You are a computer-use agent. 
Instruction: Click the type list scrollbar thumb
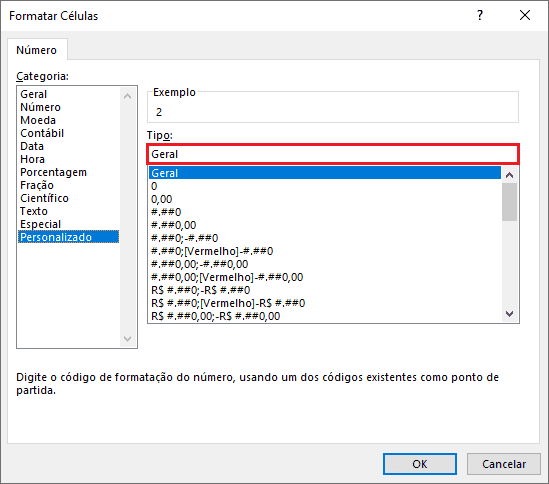click(x=509, y=202)
